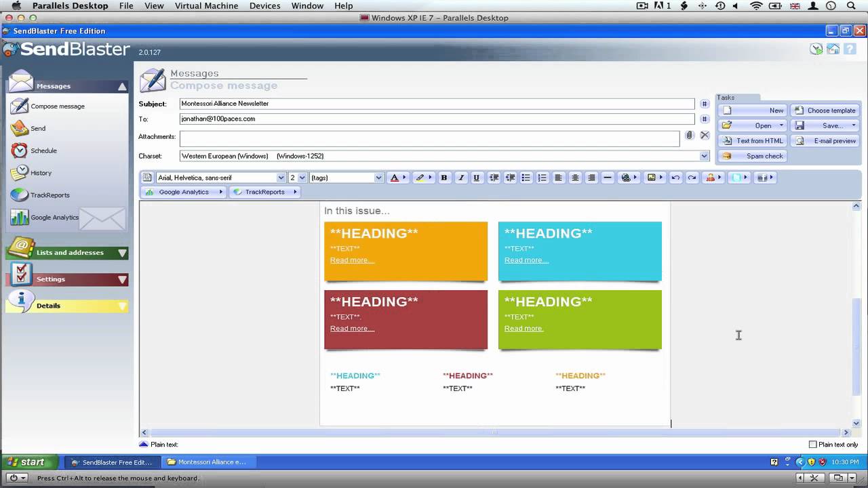Open Spotlight search in Mac menu bar
This screenshot has width=868, height=488.
(x=852, y=5)
